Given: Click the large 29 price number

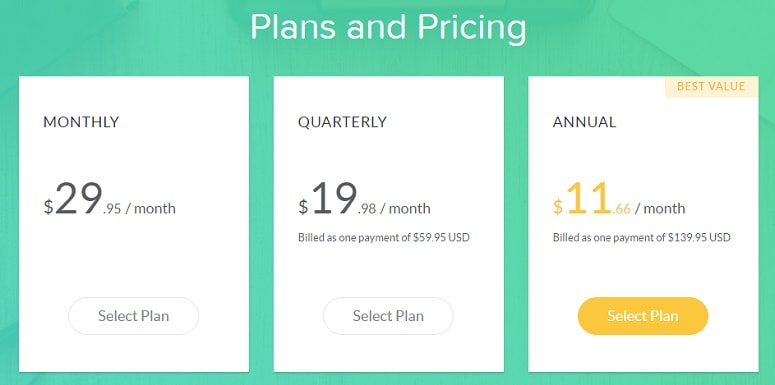Looking at the screenshot, I should coord(79,198).
